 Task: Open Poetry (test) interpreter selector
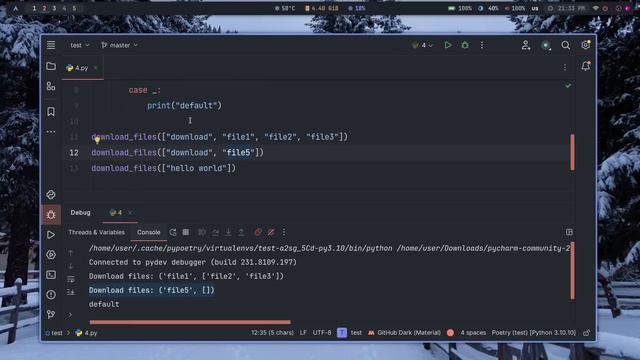coord(533,333)
